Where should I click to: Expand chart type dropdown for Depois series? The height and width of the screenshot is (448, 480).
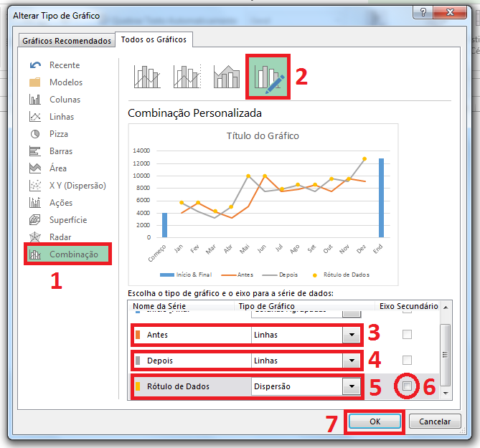click(351, 361)
